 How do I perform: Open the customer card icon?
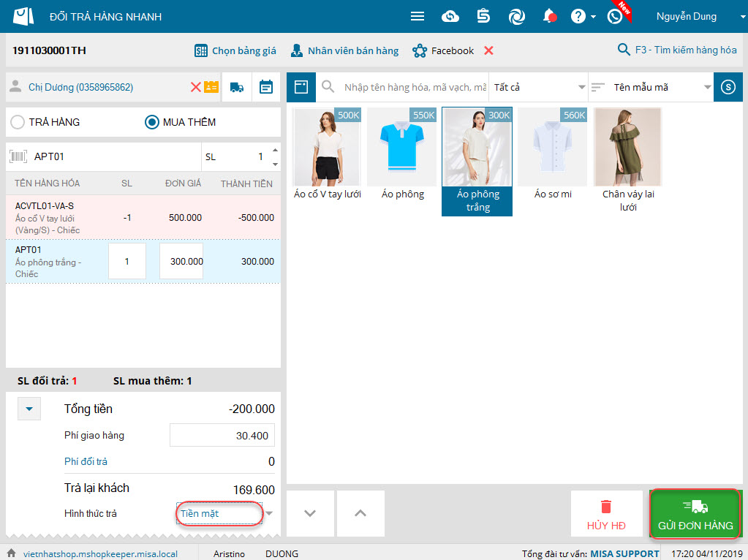click(x=211, y=87)
